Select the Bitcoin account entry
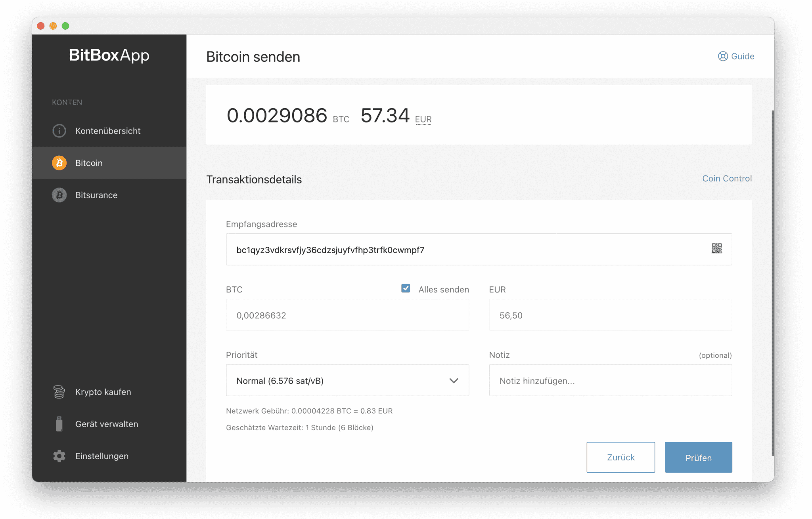This screenshot has height=519, width=812. [109, 163]
